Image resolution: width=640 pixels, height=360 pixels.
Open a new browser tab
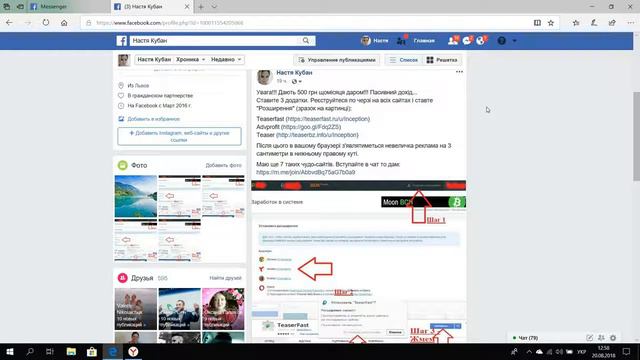[201, 7]
